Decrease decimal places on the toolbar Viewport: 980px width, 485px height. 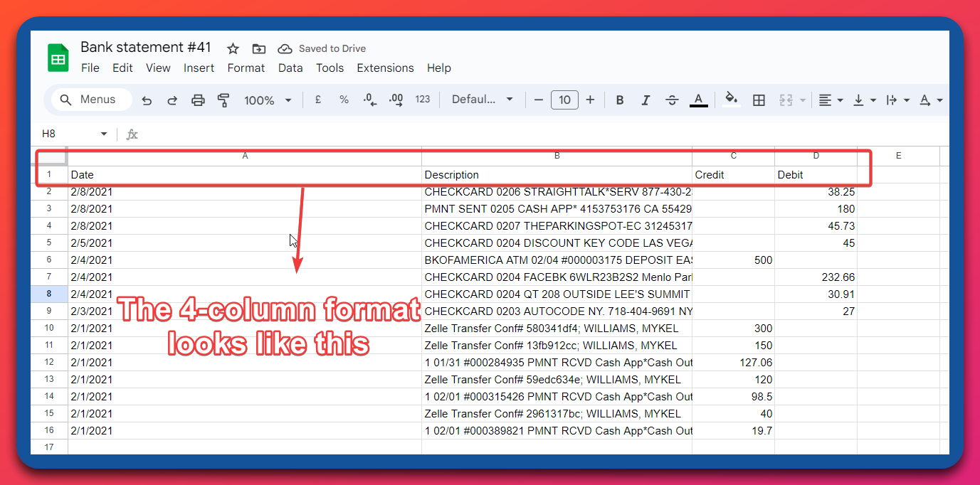(x=369, y=100)
